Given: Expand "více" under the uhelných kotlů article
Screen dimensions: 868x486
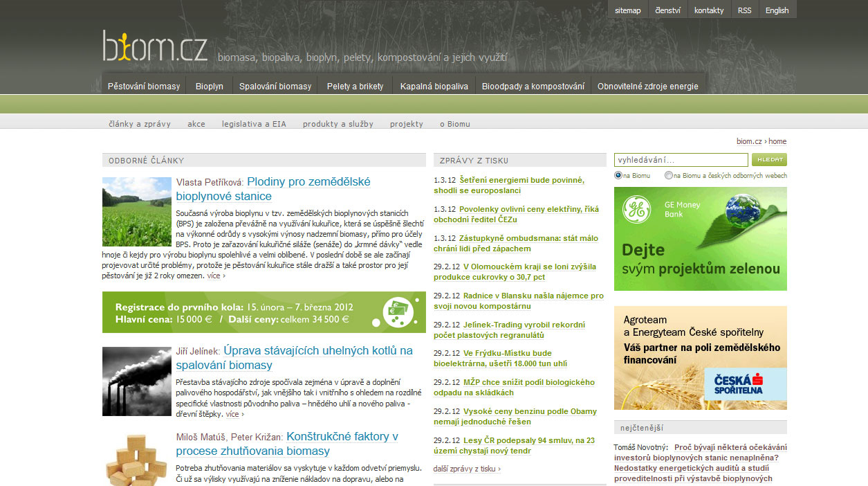Looking at the screenshot, I should (x=235, y=414).
